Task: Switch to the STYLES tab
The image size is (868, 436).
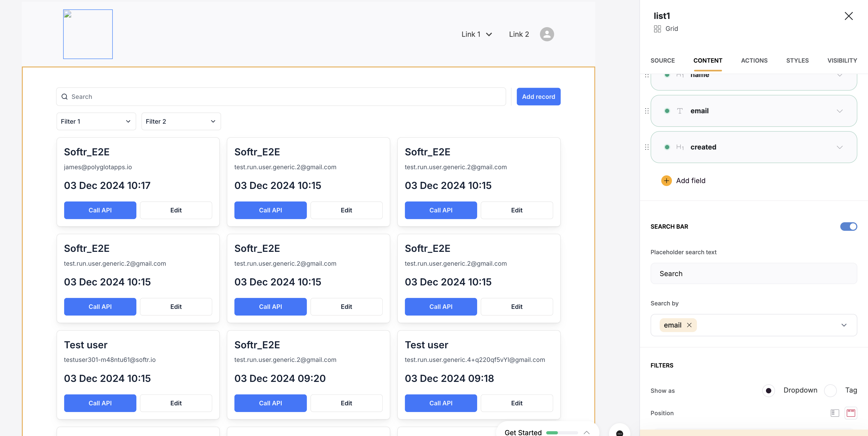Action: click(797, 61)
